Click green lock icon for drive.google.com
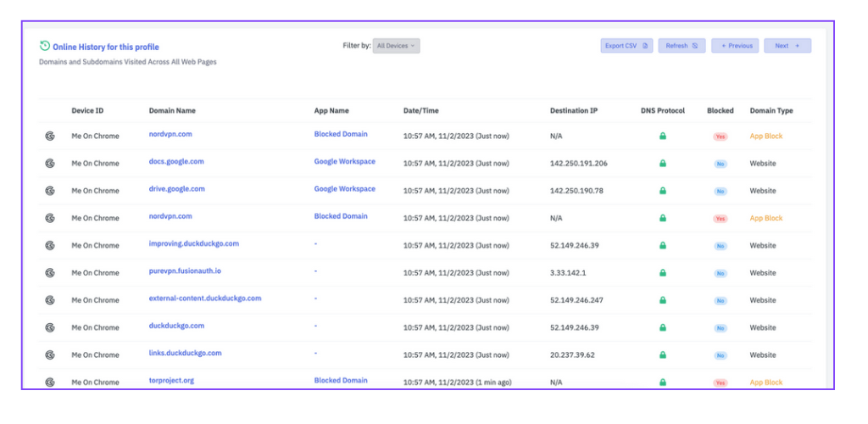This screenshot has height=424, width=868. click(x=663, y=191)
